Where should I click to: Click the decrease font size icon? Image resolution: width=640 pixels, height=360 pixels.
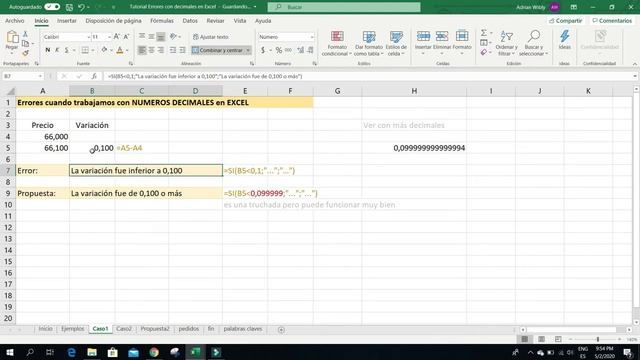click(x=126, y=37)
